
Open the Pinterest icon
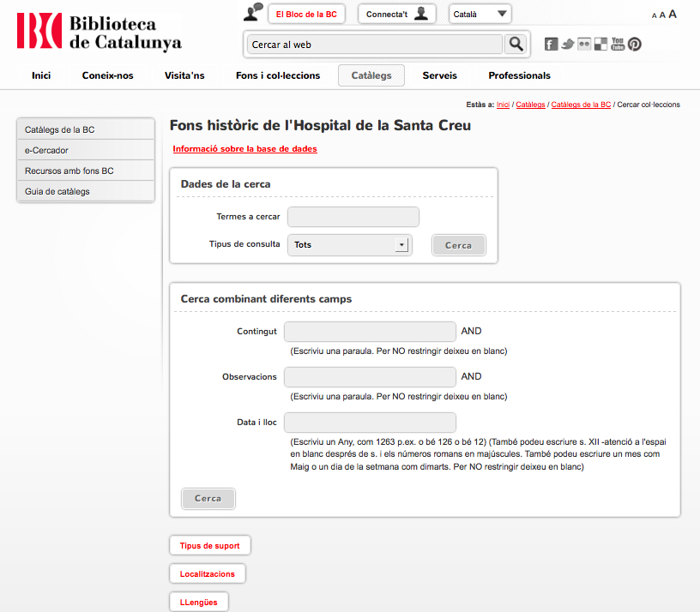coord(635,45)
